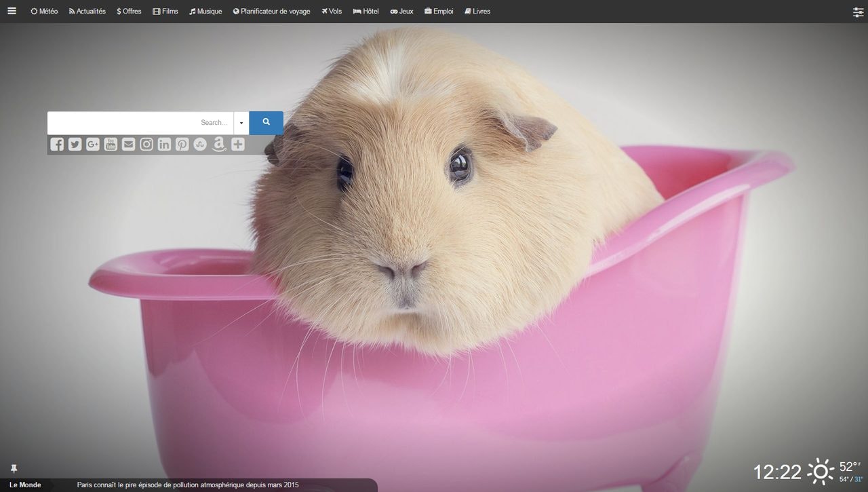Open the Planificateur de voyage menu
This screenshot has width=868, height=492.
(x=271, y=11)
